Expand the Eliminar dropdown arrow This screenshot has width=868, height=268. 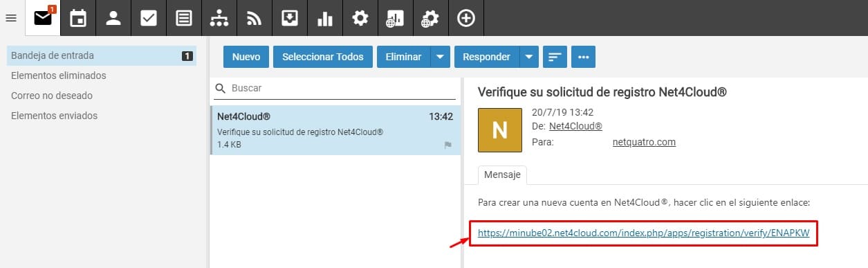(x=441, y=57)
